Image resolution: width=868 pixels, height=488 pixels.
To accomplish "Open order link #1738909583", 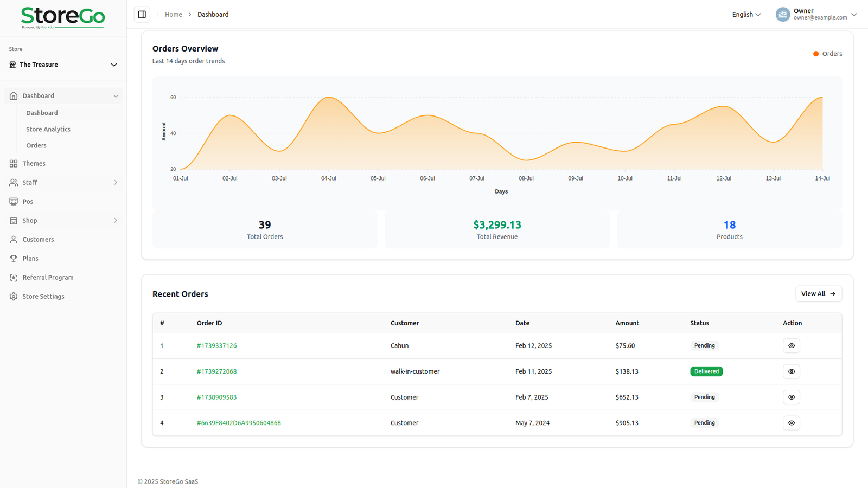I will click(216, 397).
